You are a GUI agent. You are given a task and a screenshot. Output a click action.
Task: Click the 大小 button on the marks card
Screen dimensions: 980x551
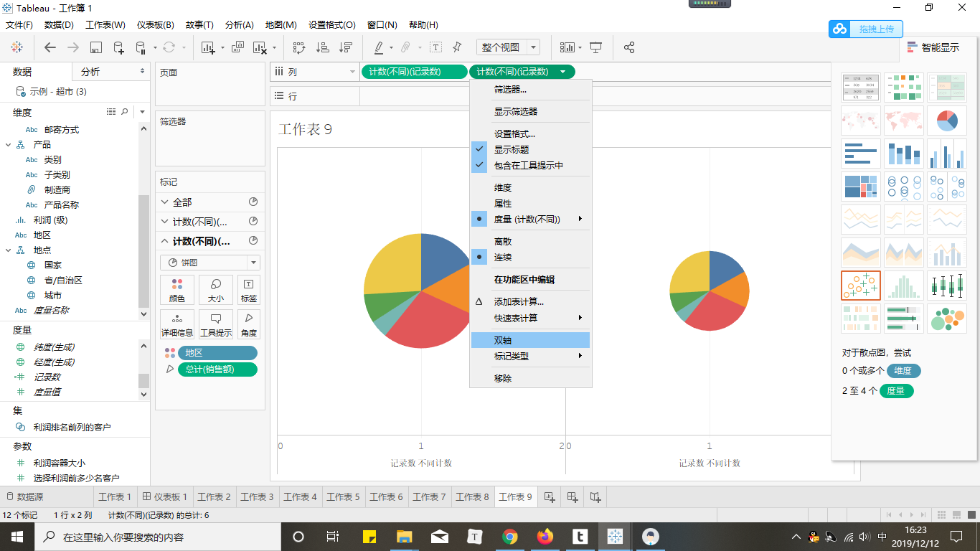(215, 290)
